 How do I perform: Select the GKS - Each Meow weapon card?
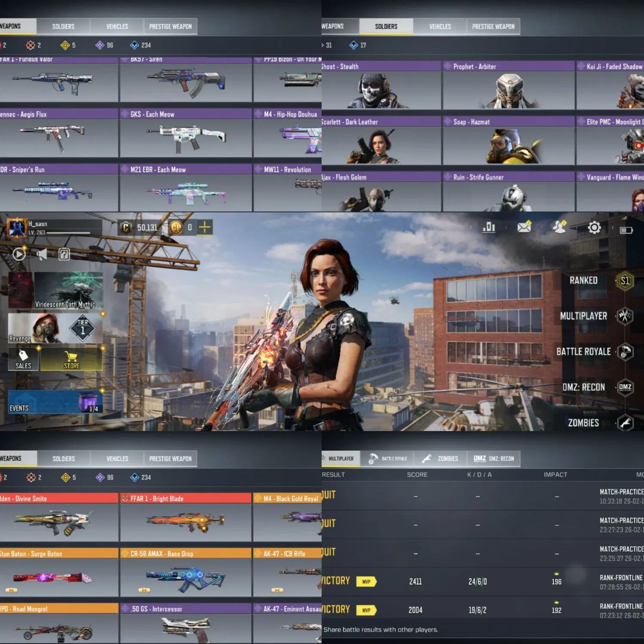[186, 133]
